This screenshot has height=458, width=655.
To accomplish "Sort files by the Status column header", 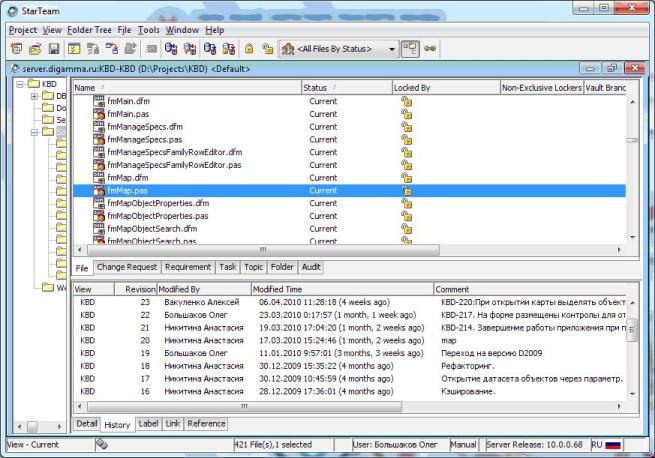I will pyautogui.click(x=347, y=88).
